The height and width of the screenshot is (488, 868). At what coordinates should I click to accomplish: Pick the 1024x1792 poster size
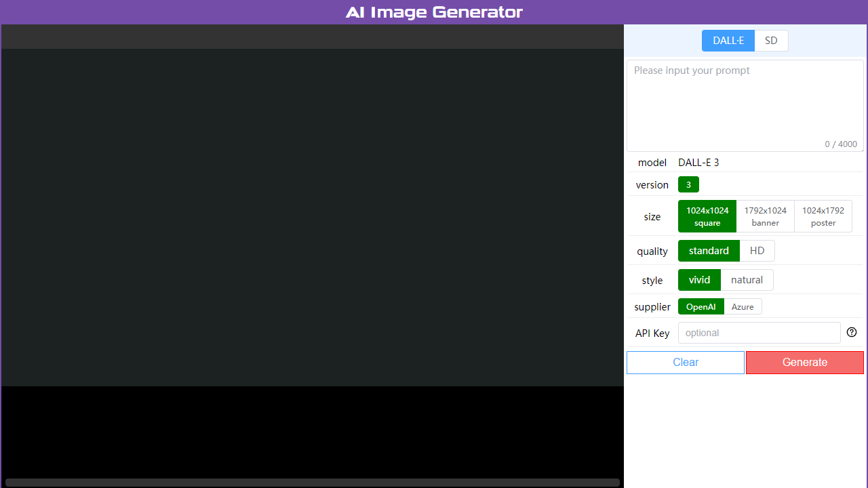coord(823,216)
